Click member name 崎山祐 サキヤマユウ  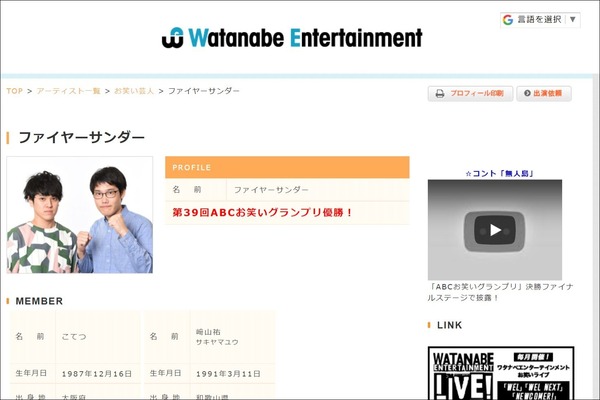click(217, 337)
